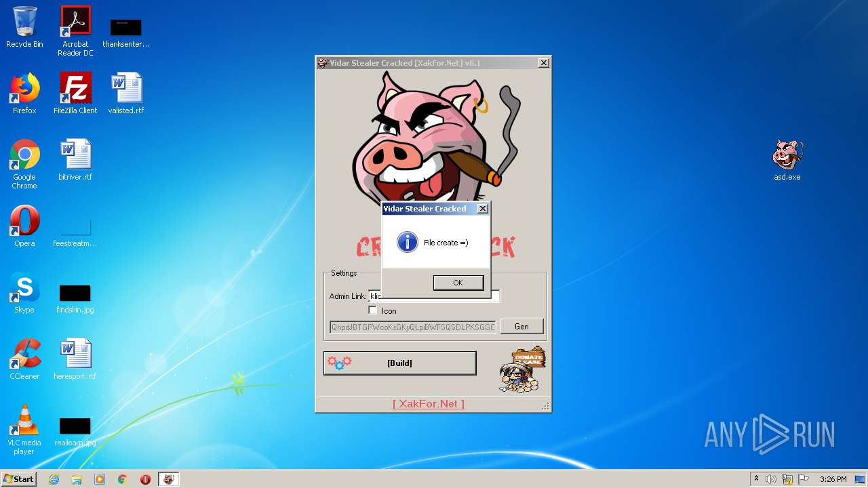
Task: Click the [Build] button
Action: point(399,363)
